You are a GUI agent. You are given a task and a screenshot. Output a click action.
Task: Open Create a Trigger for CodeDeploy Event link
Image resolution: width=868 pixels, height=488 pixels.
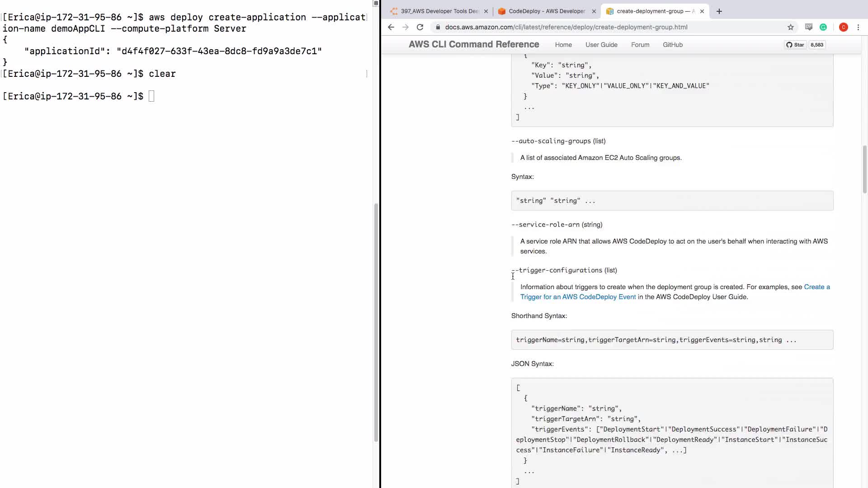coord(578,297)
